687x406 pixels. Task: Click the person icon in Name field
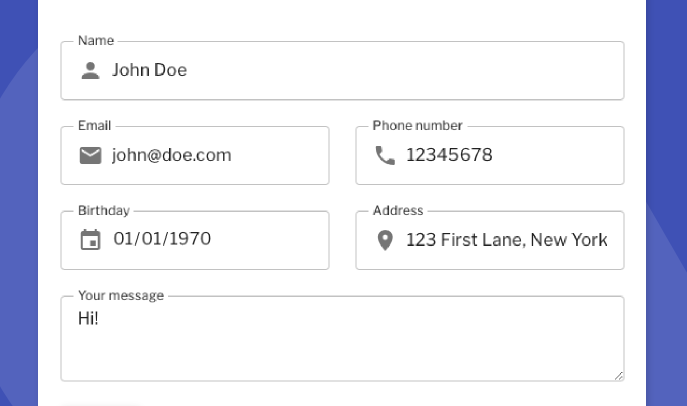(x=91, y=70)
